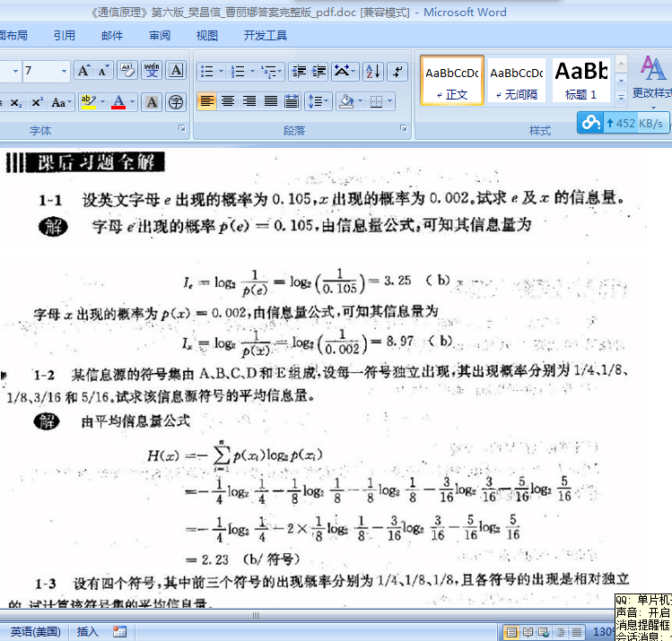Image resolution: width=672 pixels, height=641 pixels.
Task: Switch to Full Screen Reading view
Action: [528, 632]
